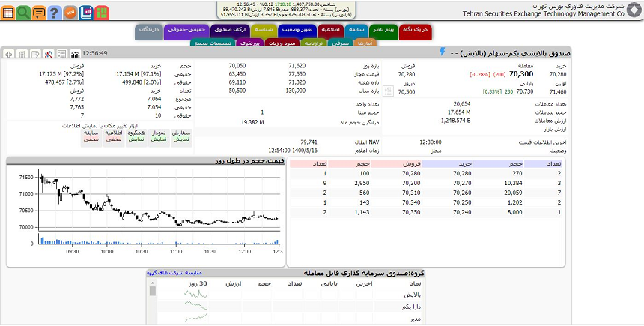Click the plus icon beside the clock toolbar
The width and height of the screenshot is (644, 326).
click(8, 54)
